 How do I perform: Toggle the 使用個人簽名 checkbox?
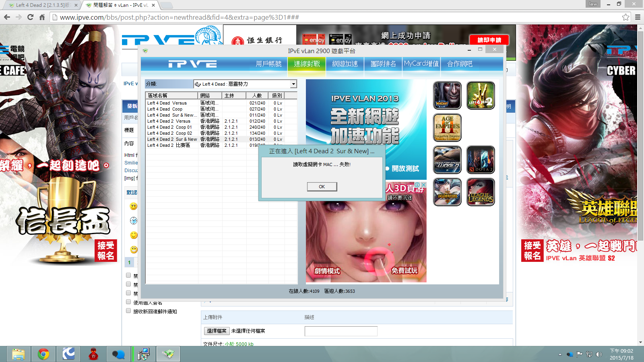tap(128, 302)
